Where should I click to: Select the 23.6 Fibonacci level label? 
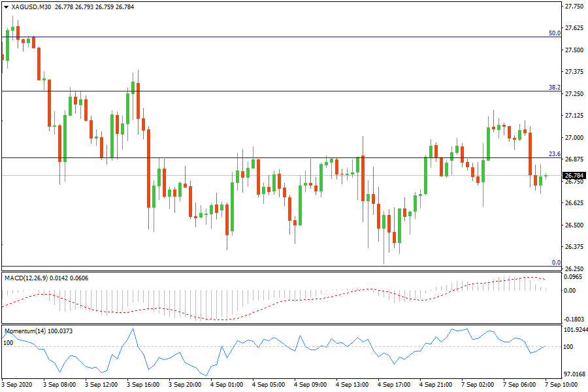[x=555, y=154]
